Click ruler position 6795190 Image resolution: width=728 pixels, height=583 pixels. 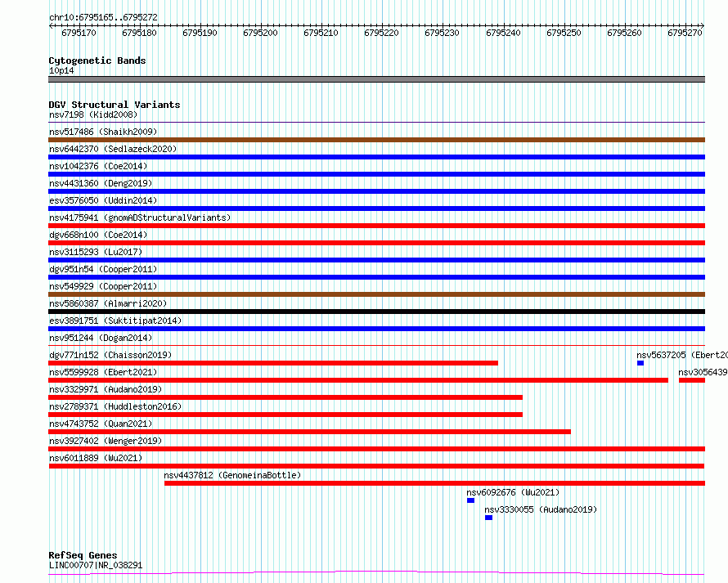pyautogui.click(x=200, y=33)
